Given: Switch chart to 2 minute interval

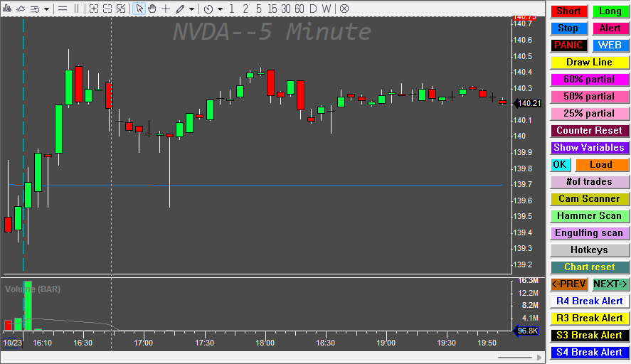Looking at the screenshot, I should click(x=245, y=9).
